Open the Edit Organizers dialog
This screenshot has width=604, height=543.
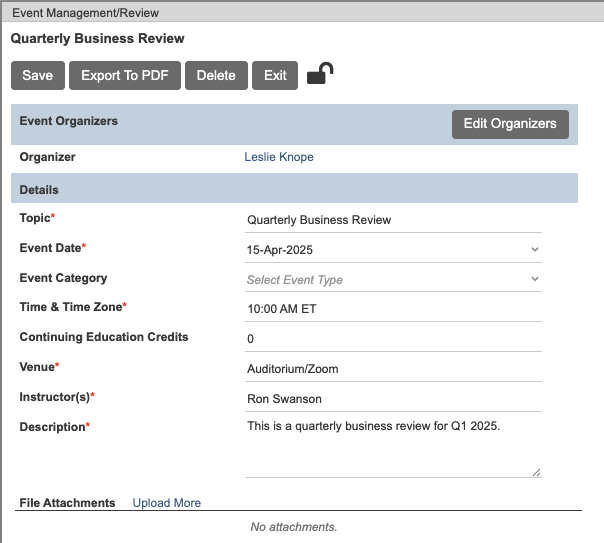510,124
